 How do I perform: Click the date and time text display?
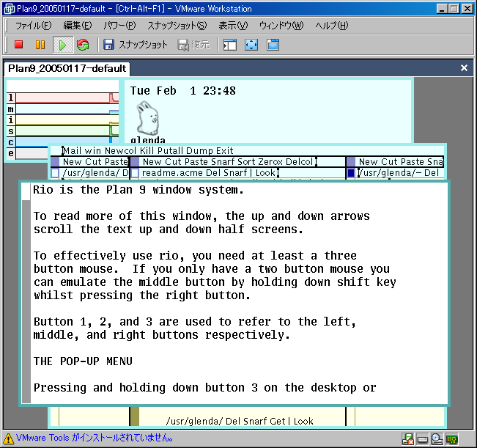click(183, 91)
